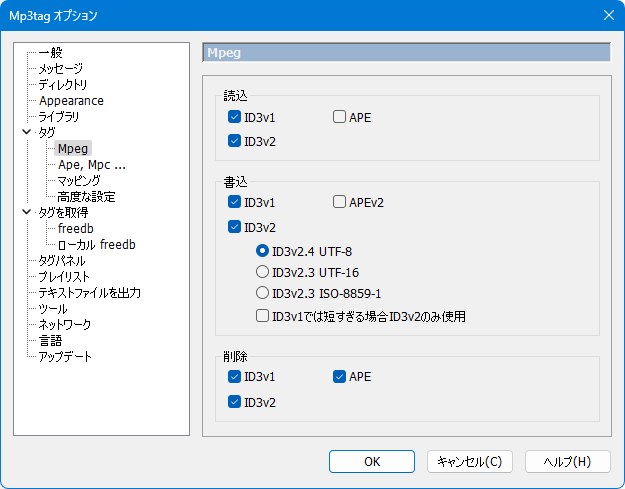Toggle ID3v1では短すぎる場合ID3v2のみ使用 checkbox
The width and height of the screenshot is (625, 489).
pyautogui.click(x=263, y=317)
